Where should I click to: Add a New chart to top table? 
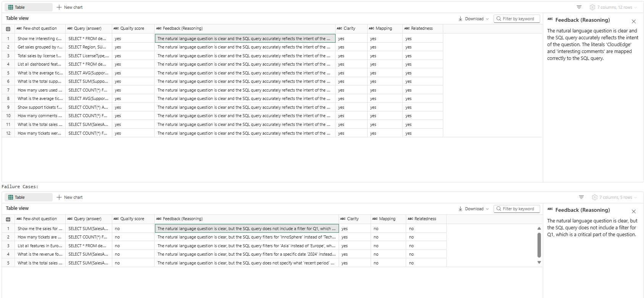[x=69, y=7]
